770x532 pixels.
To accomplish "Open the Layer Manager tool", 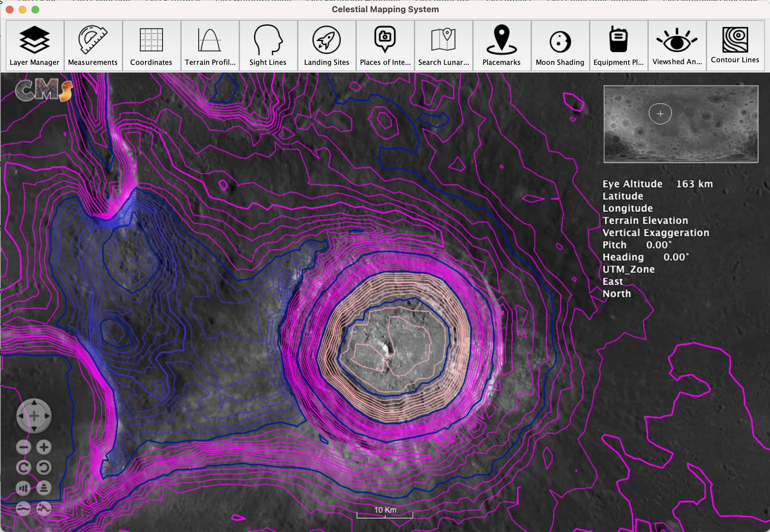I will pyautogui.click(x=35, y=45).
